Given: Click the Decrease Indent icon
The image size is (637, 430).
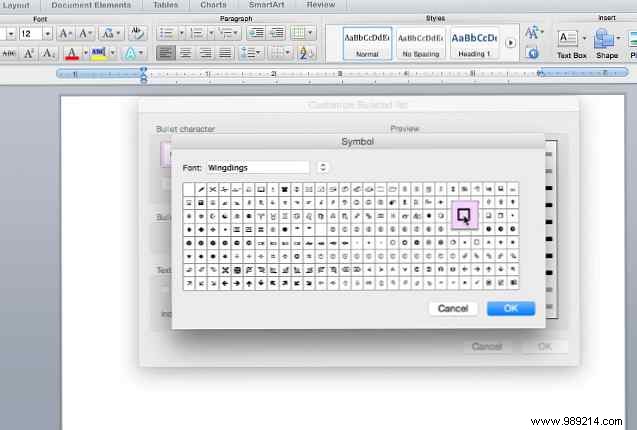Looking at the screenshot, I should pos(256,33).
